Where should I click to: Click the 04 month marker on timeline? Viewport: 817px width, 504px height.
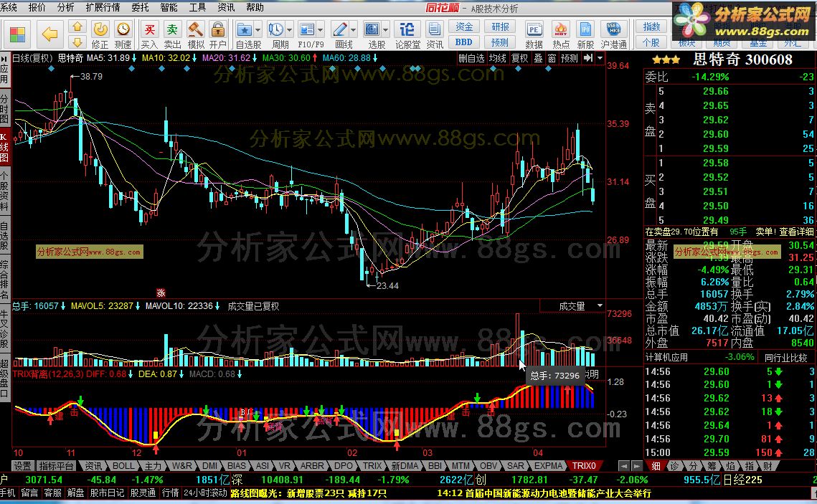pos(538,452)
